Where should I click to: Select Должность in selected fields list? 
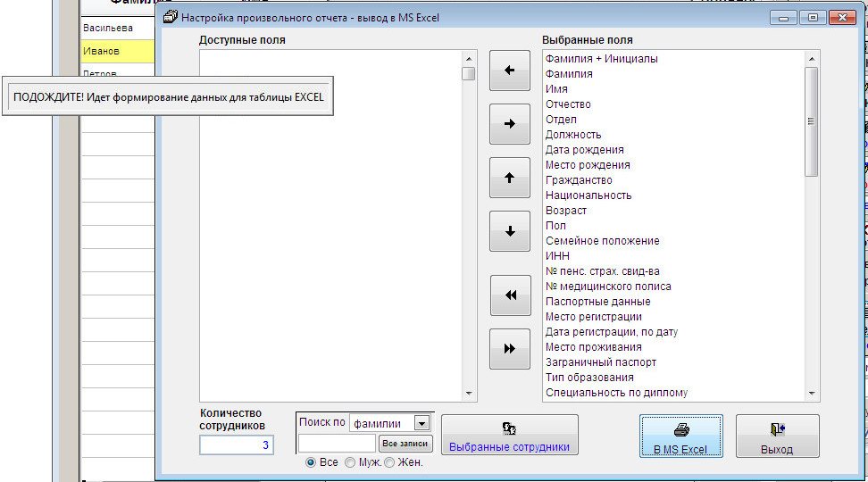pos(573,135)
